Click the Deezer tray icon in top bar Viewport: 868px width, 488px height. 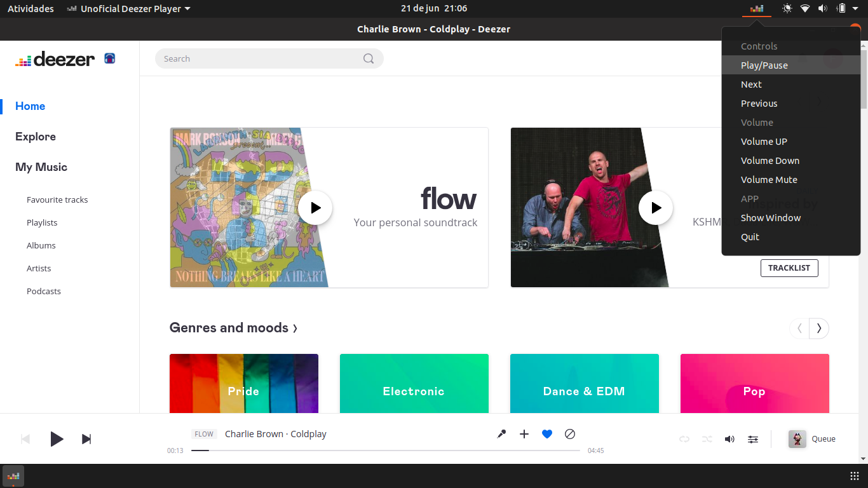point(757,9)
